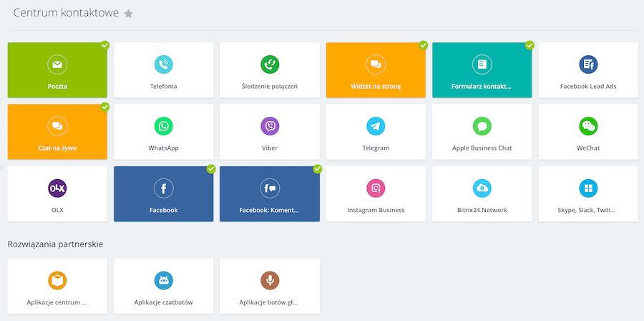Viewport: 644px width, 321px height.
Task: Open the OLX logo icon
Action: click(x=57, y=188)
